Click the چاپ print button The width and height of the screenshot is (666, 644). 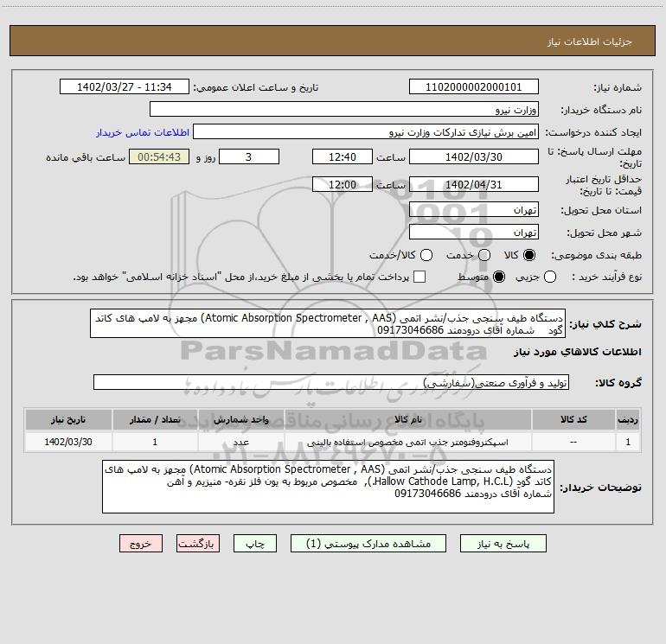point(255,544)
